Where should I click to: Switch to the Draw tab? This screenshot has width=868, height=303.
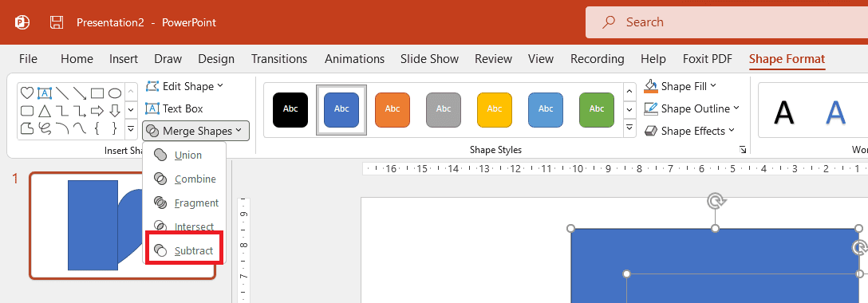point(168,59)
